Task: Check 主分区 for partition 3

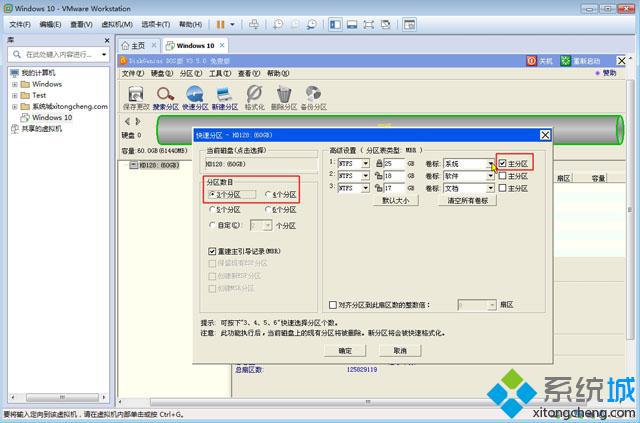Action: (x=502, y=188)
